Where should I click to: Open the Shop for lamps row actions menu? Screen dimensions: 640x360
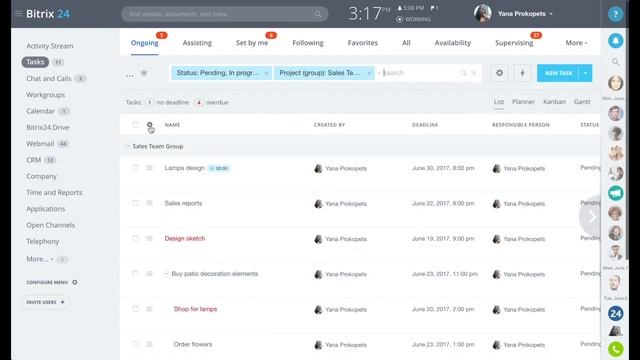pyautogui.click(x=149, y=309)
